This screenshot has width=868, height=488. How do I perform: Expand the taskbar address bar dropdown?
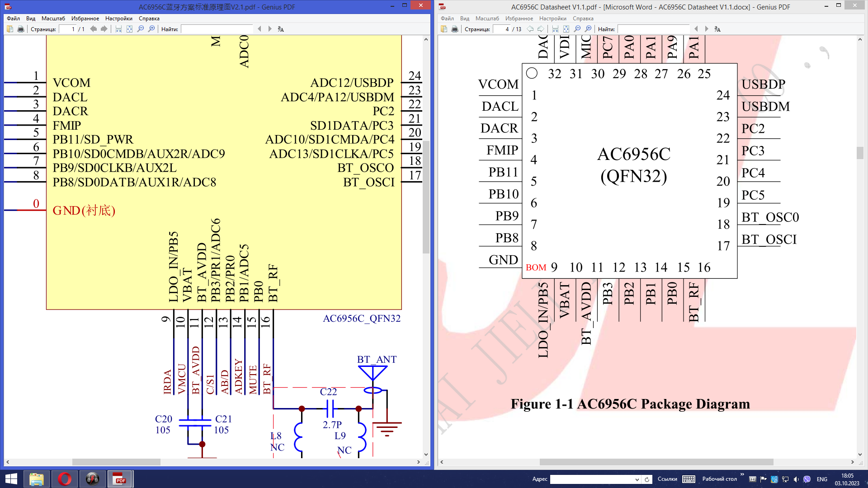click(x=637, y=479)
